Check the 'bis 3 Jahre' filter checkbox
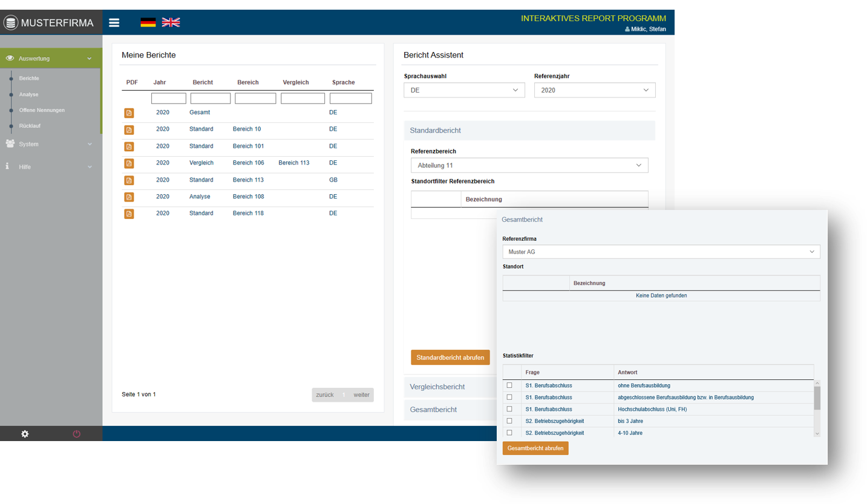This screenshot has height=504, width=867. tap(509, 421)
